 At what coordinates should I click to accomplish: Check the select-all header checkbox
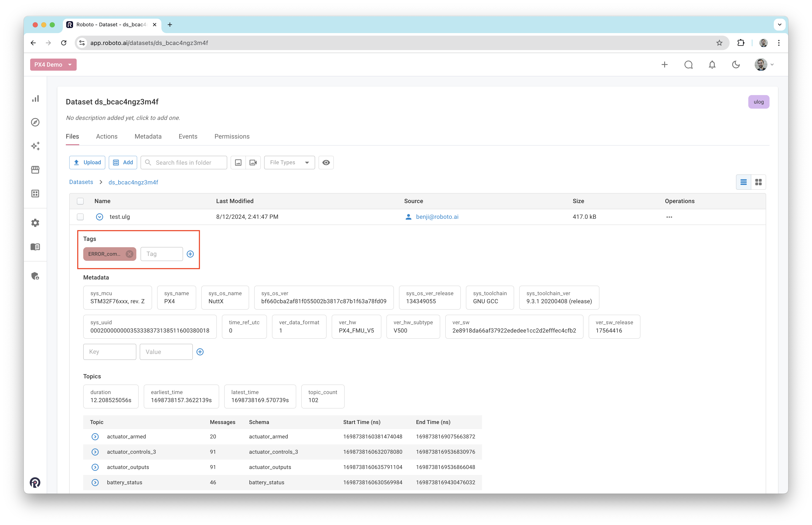coord(80,201)
